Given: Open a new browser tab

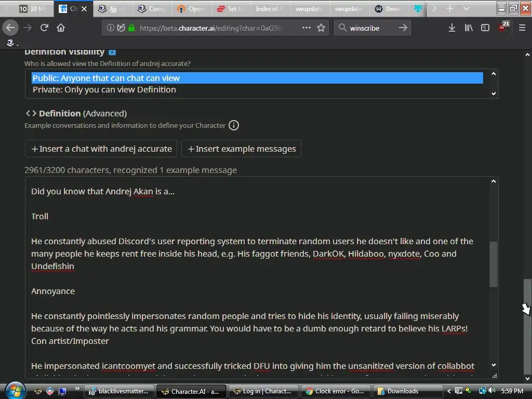Looking at the screenshot, I should [x=450, y=8].
